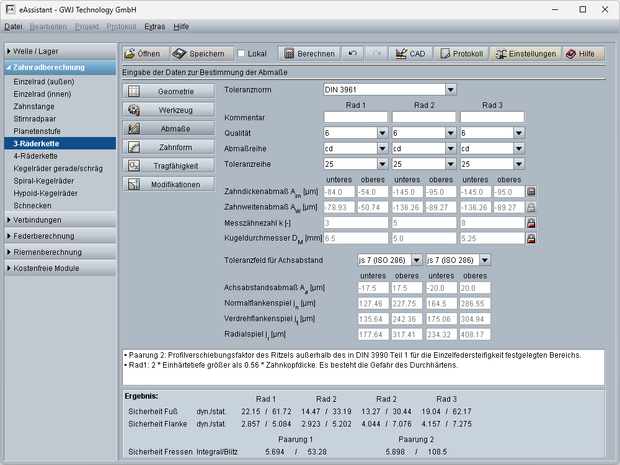Open the Protokoll report
The width and height of the screenshot is (620, 465).
click(x=461, y=53)
